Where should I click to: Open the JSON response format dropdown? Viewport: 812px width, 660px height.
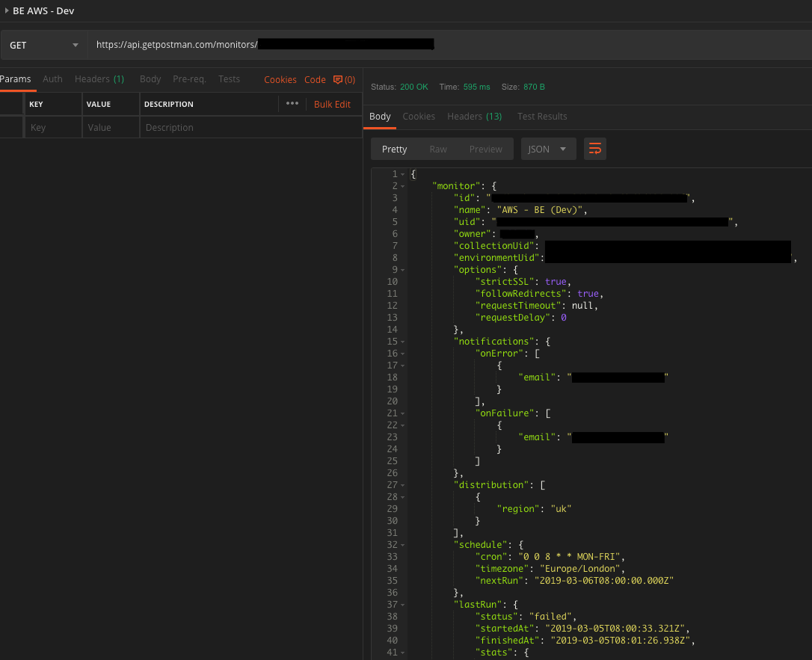(548, 149)
